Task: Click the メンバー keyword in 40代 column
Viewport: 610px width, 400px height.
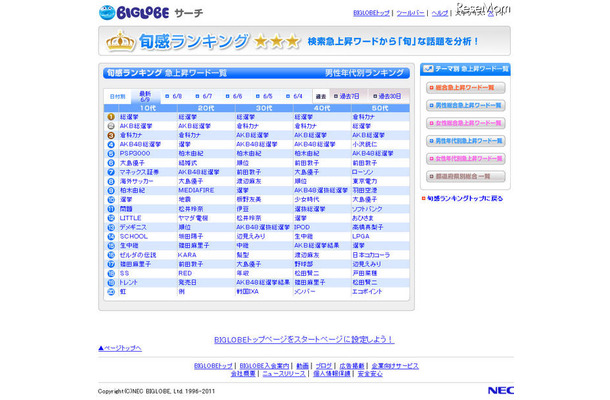Action: click(305, 292)
